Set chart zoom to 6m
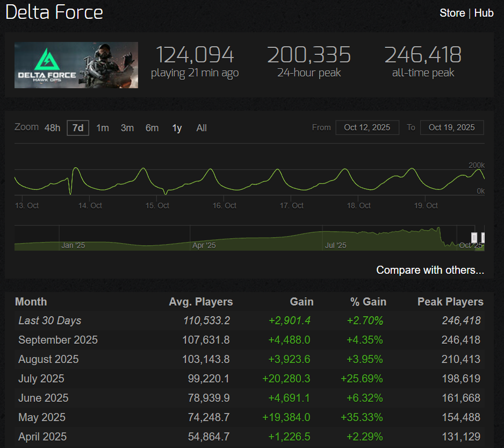 pos(152,128)
